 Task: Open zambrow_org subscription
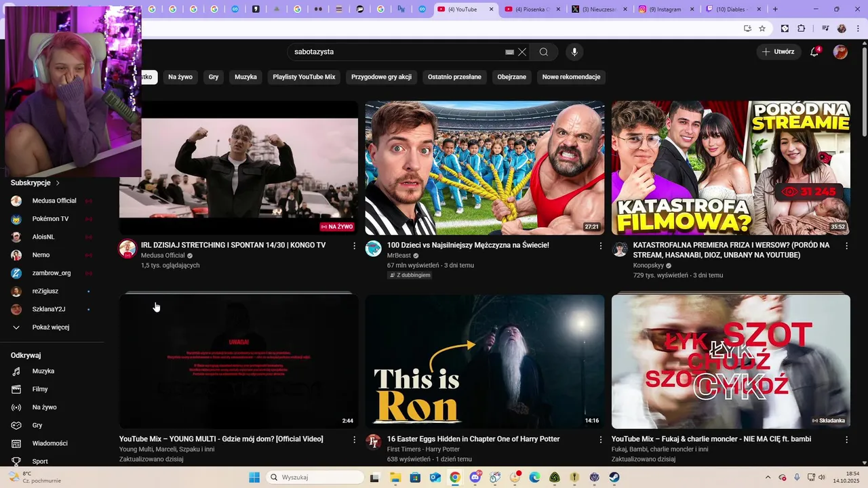click(x=51, y=273)
